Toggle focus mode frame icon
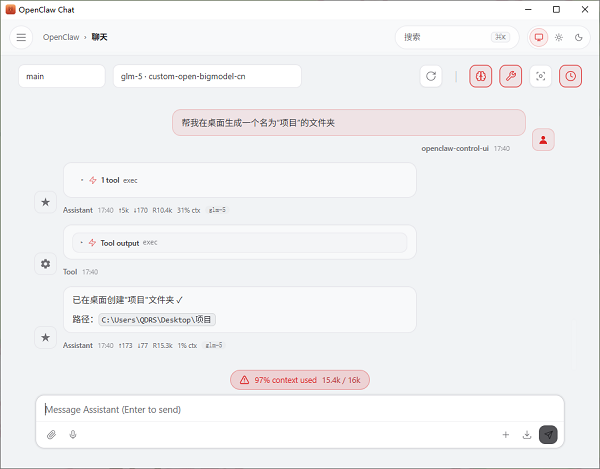Viewport: 600px width, 469px height. [540, 76]
